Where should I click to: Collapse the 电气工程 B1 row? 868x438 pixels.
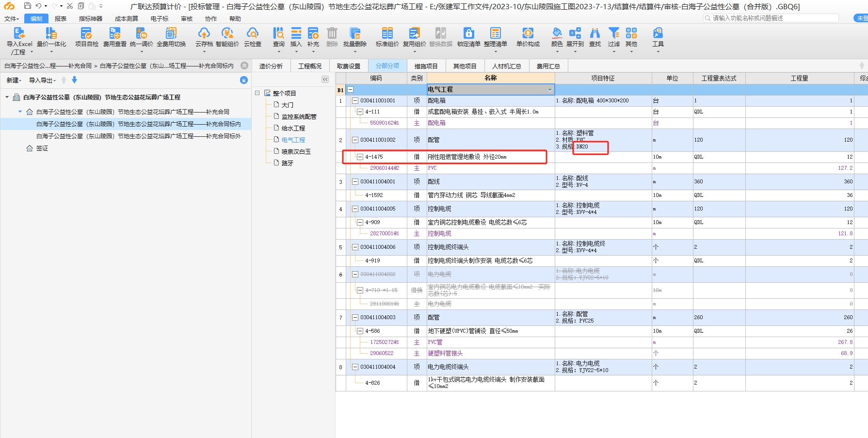pos(350,89)
